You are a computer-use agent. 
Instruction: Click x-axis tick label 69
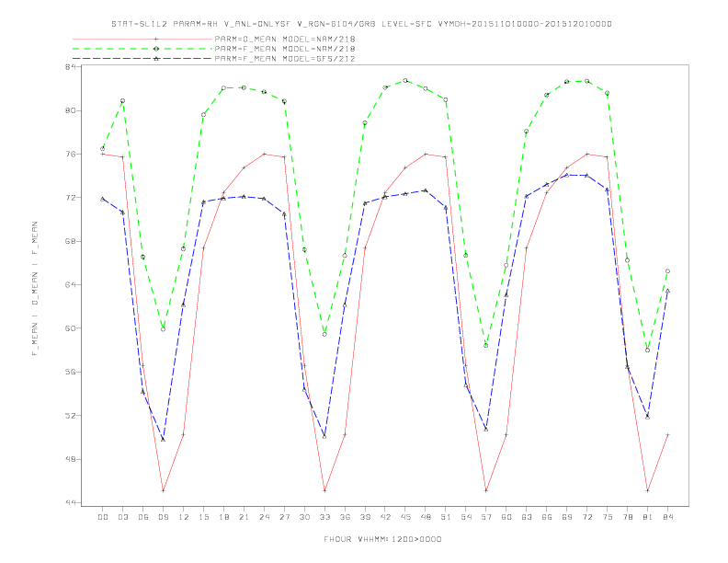pyautogui.click(x=567, y=517)
